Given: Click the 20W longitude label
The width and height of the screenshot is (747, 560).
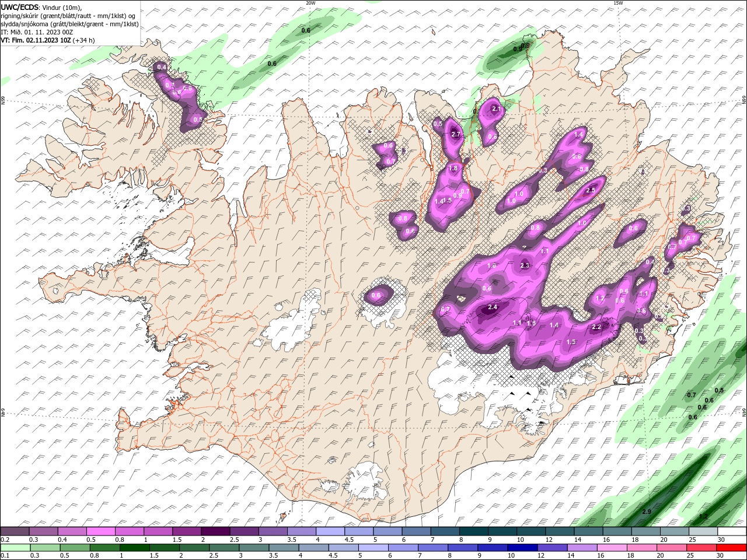Looking at the screenshot, I should click(x=310, y=3).
